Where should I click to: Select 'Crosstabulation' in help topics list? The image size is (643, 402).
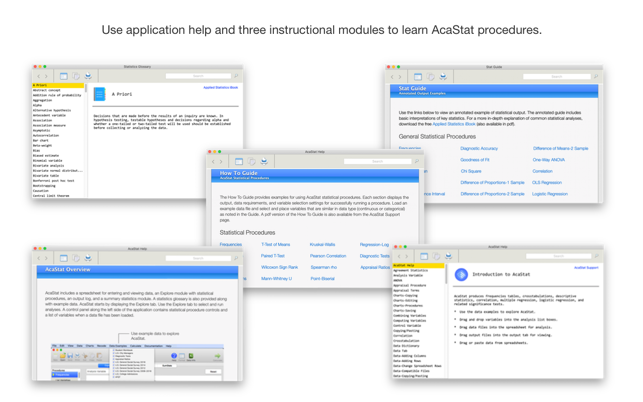(x=406, y=341)
